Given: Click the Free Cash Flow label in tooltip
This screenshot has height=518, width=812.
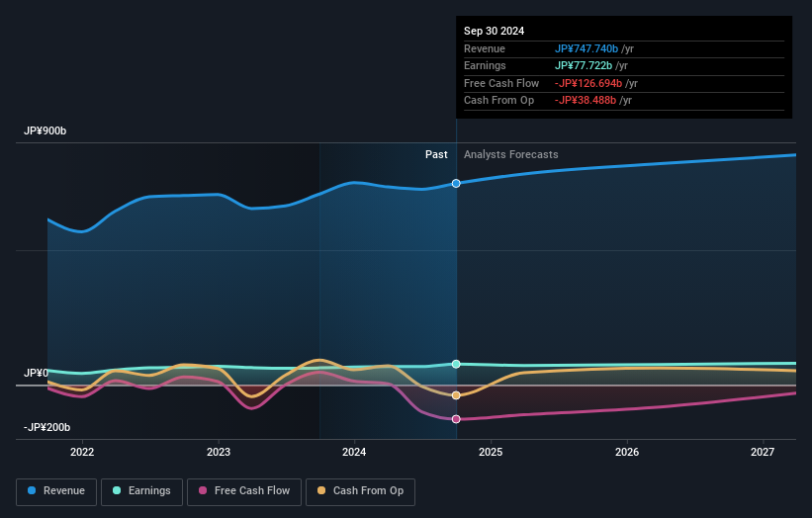Looking at the screenshot, I should click(501, 83).
